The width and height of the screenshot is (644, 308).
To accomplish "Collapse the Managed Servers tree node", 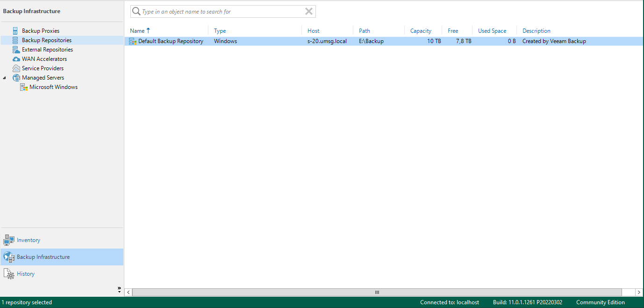I will [5, 78].
